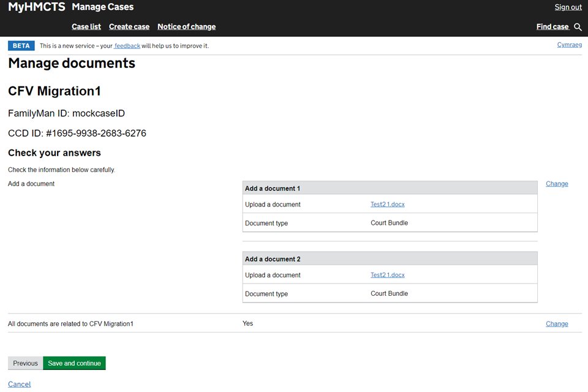
Task: Sign out of the service
Action: [x=568, y=7]
